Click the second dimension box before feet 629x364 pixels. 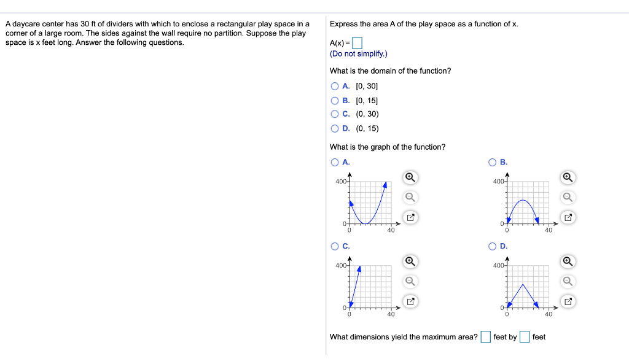(524, 336)
